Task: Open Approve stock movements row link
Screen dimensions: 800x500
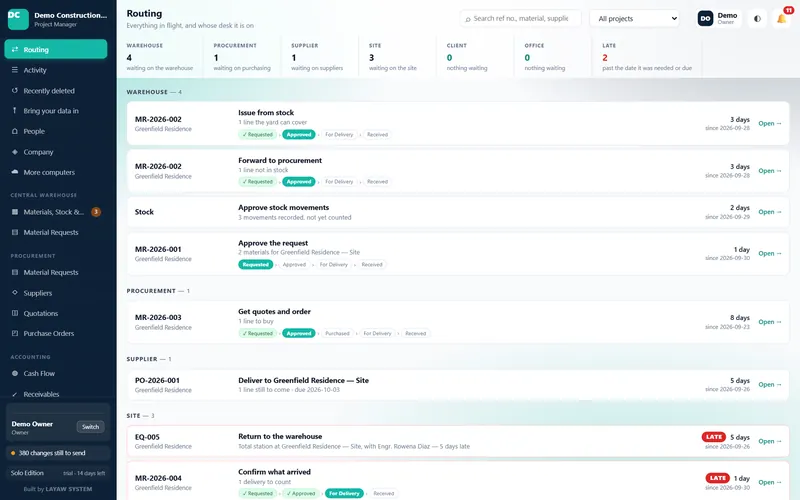Action: (769, 212)
